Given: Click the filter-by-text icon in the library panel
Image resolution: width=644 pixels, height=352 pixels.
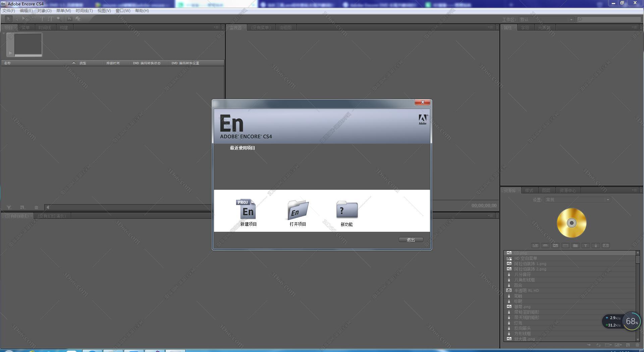Looking at the screenshot, I should (586, 246).
